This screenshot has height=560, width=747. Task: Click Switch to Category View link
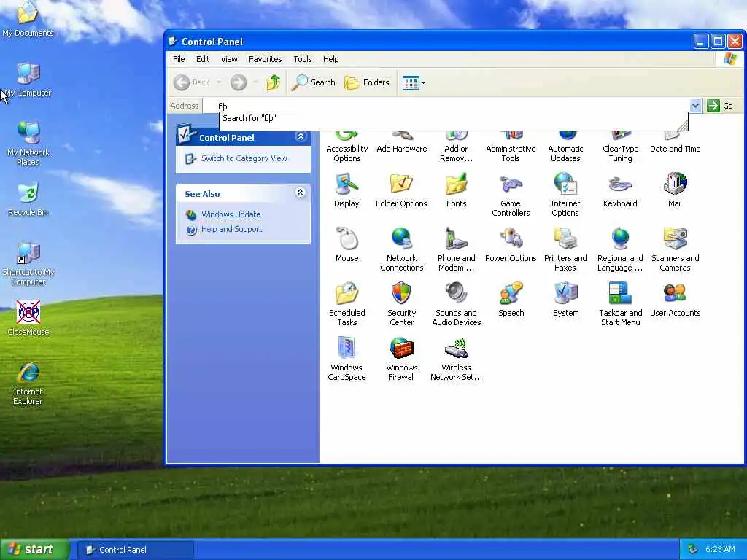244,158
